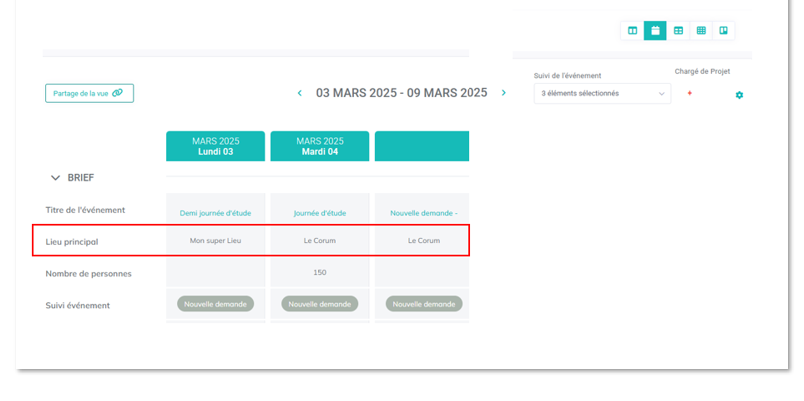Viewport: 804px width, 401px height.
Task: Go to previous week with left arrow
Action: [x=299, y=93]
